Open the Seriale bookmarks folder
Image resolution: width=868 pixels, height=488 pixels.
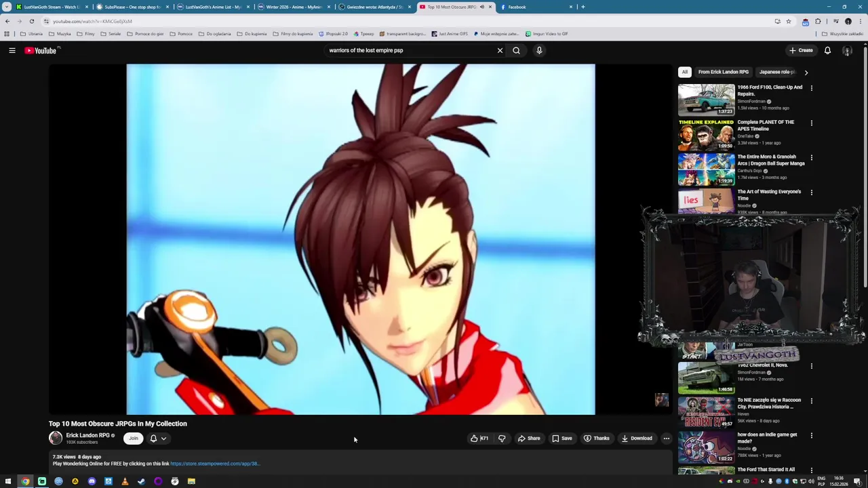[111, 34]
